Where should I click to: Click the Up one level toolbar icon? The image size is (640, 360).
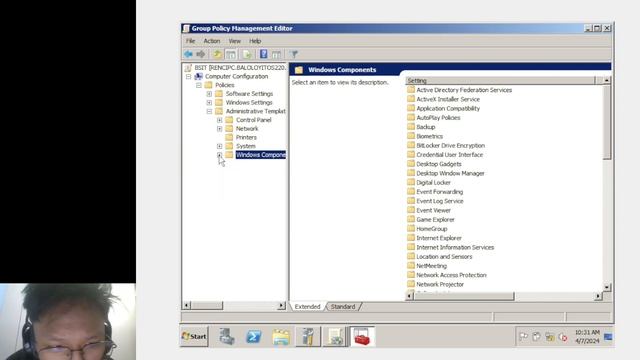pos(217,54)
